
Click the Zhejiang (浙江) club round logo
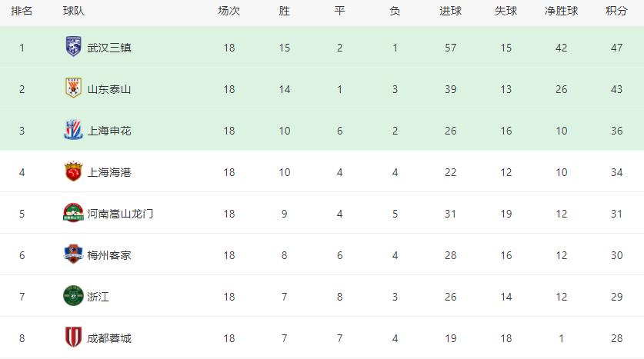[x=73, y=296]
